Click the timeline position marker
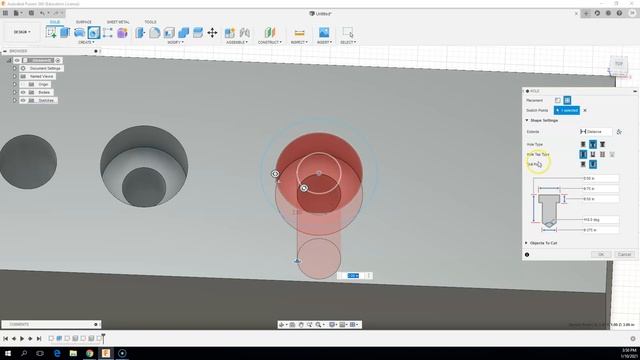The width and height of the screenshot is (640, 360). (x=104, y=338)
